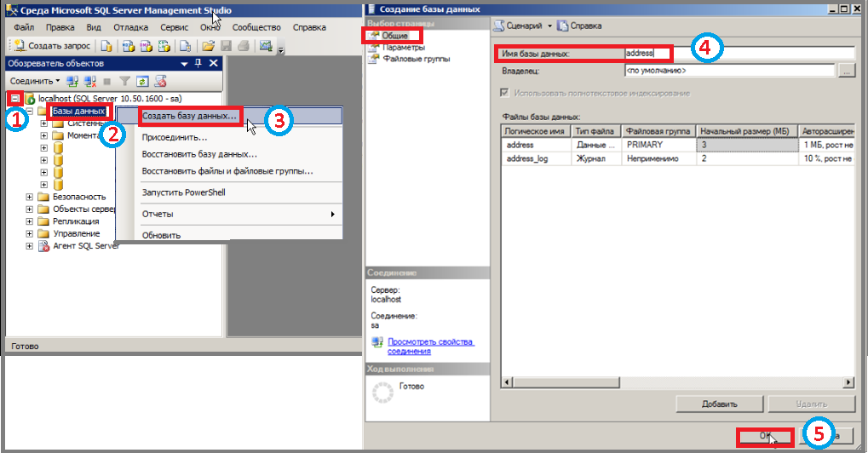Select the Общие page

(394, 36)
